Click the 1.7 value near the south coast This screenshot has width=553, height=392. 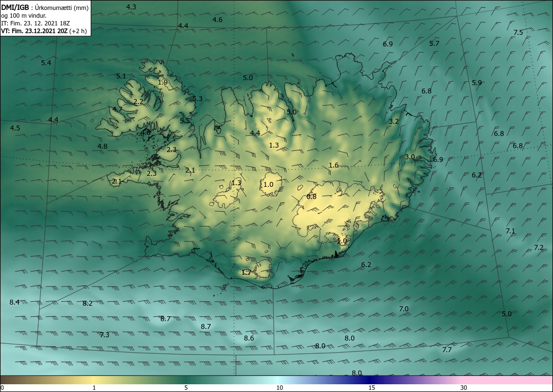(247, 272)
